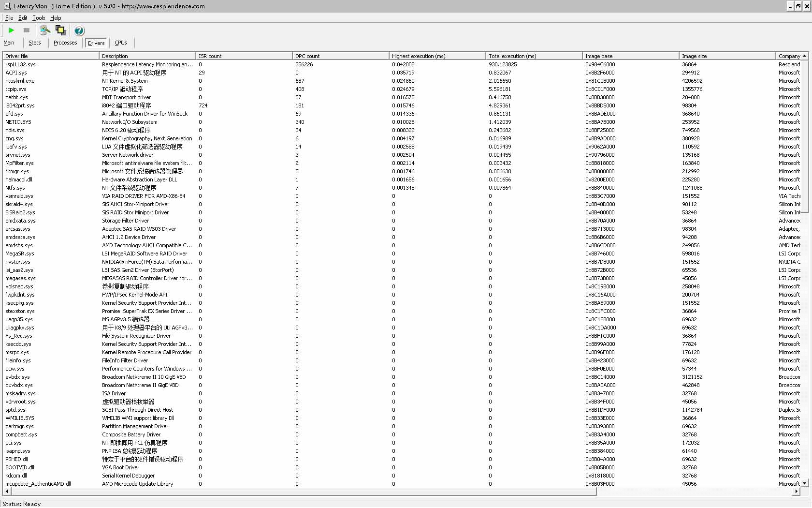Sort by the ISR count column header
The image size is (812, 508).
point(244,56)
